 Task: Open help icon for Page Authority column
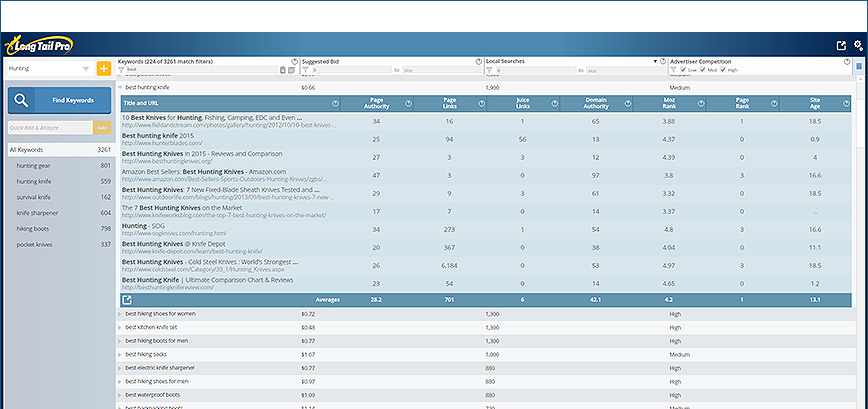point(408,103)
